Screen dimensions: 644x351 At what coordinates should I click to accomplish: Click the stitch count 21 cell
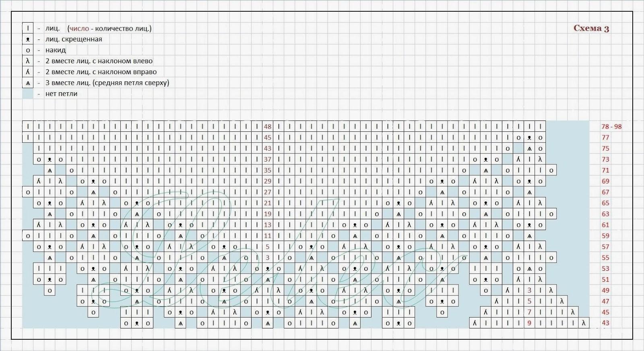pyautogui.click(x=268, y=203)
